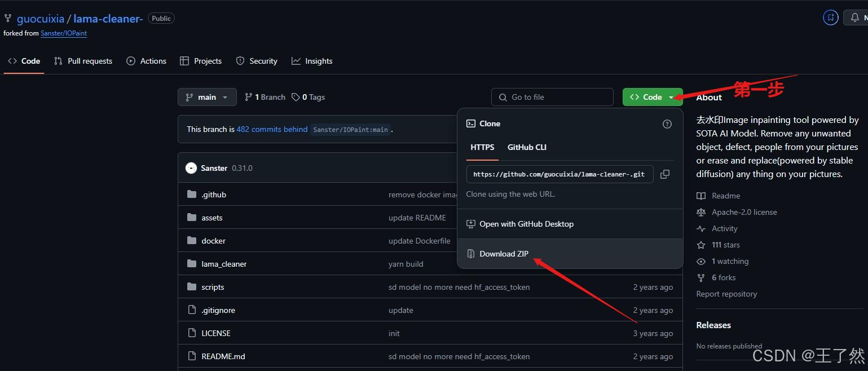Image resolution: width=868 pixels, height=371 pixels.
Task: Copy the HTTPS clone URL to clipboard
Action: [x=665, y=174]
